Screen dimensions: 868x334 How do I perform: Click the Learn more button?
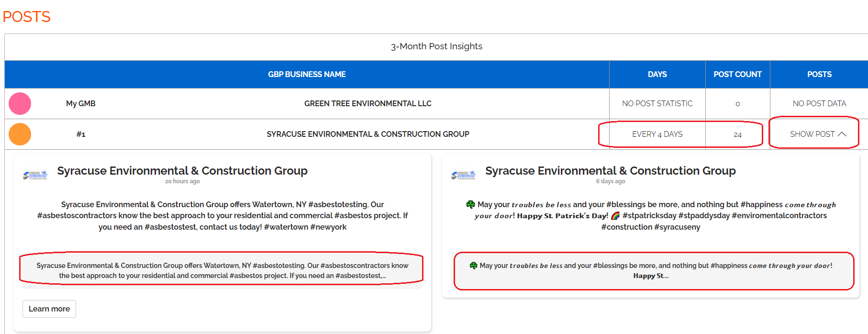click(49, 309)
